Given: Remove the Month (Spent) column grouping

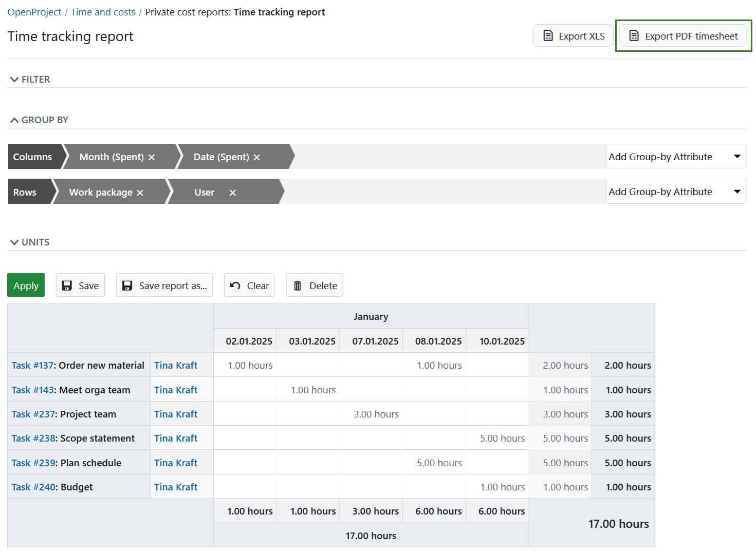Looking at the screenshot, I should pyautogui.click(x=151, y=157).
